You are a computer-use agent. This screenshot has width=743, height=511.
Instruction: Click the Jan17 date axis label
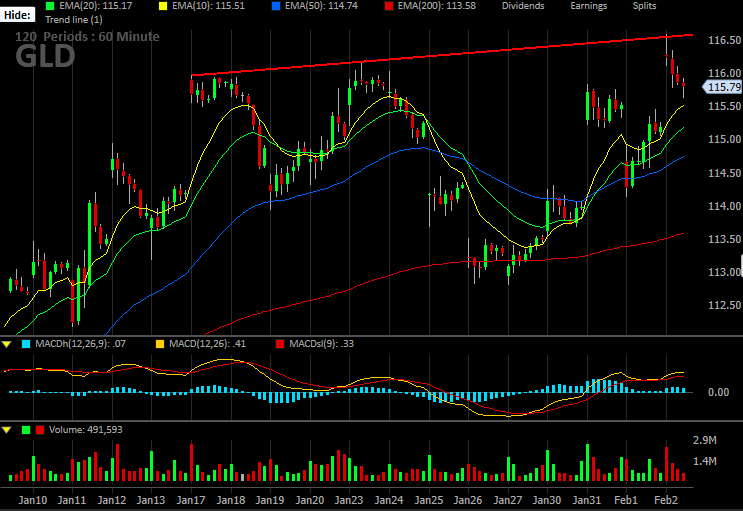(190, 500)
